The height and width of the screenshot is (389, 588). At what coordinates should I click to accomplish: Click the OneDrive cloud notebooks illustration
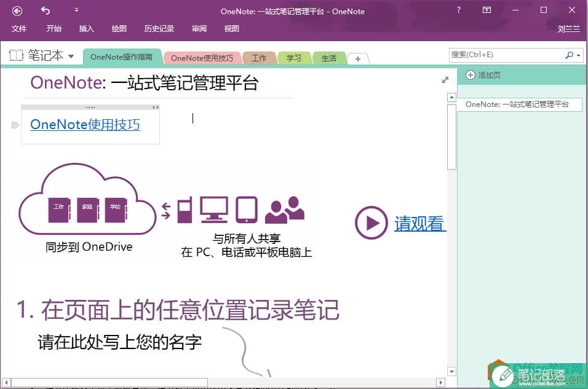click(87, 199)
